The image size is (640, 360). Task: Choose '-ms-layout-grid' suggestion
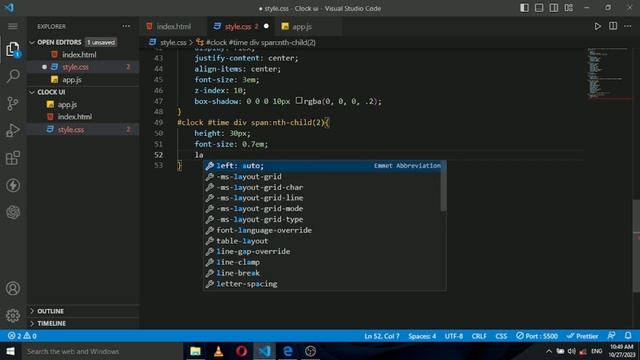click(x=322, y=177)
